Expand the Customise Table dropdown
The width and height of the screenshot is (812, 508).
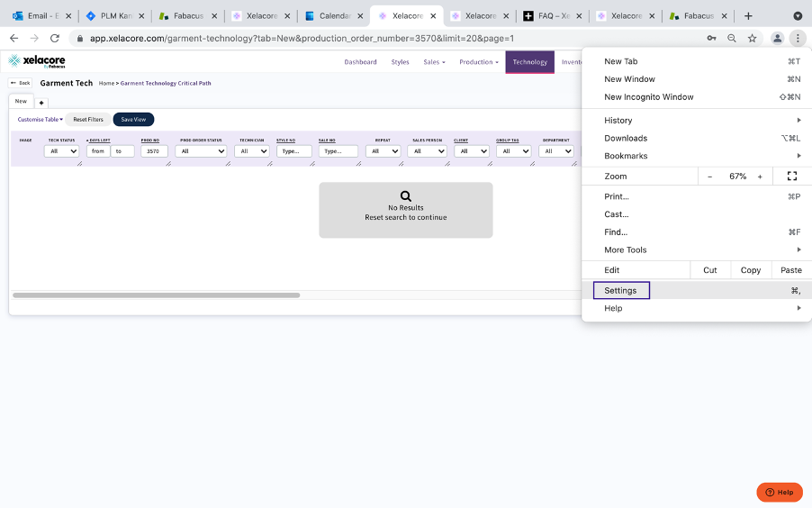pos(40,119)
